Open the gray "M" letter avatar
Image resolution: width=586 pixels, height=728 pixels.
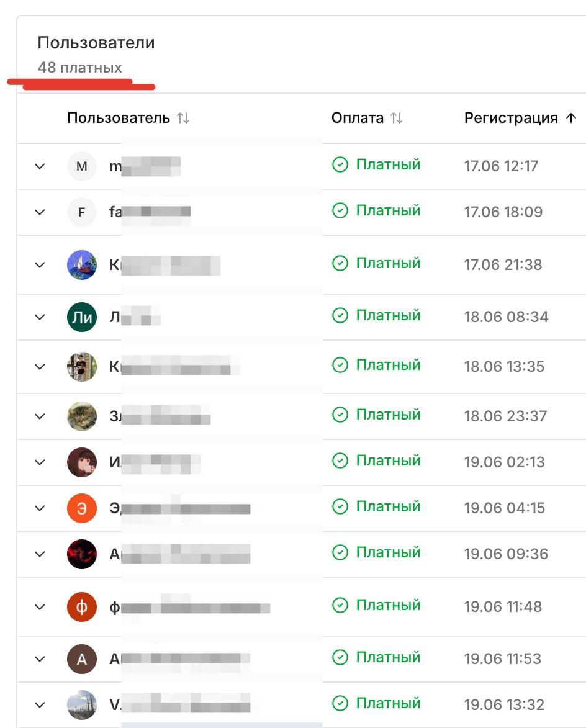pyautogui.click(x=82, y=166)
